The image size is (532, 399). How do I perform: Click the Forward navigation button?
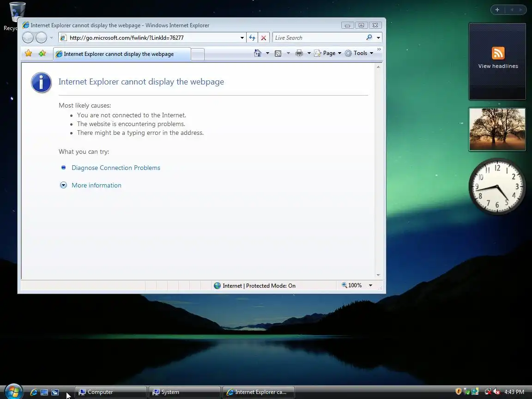(x=42, y=38)
